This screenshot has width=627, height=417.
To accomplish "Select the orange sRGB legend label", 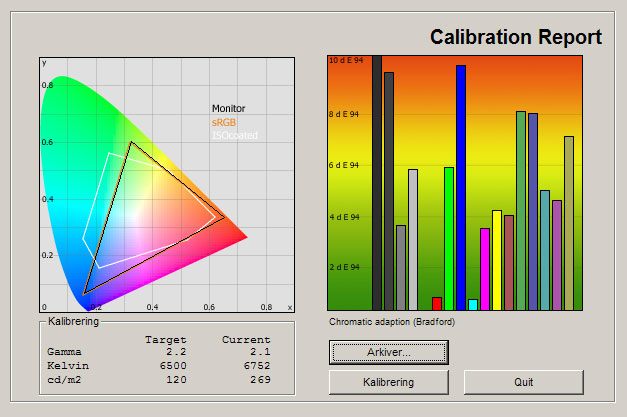I will (224, 122).
